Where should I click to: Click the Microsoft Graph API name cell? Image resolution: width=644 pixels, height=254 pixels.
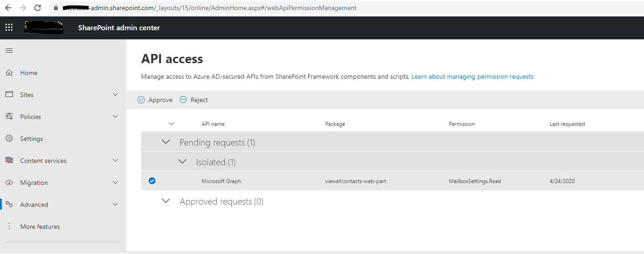click(x=221, y=181)
